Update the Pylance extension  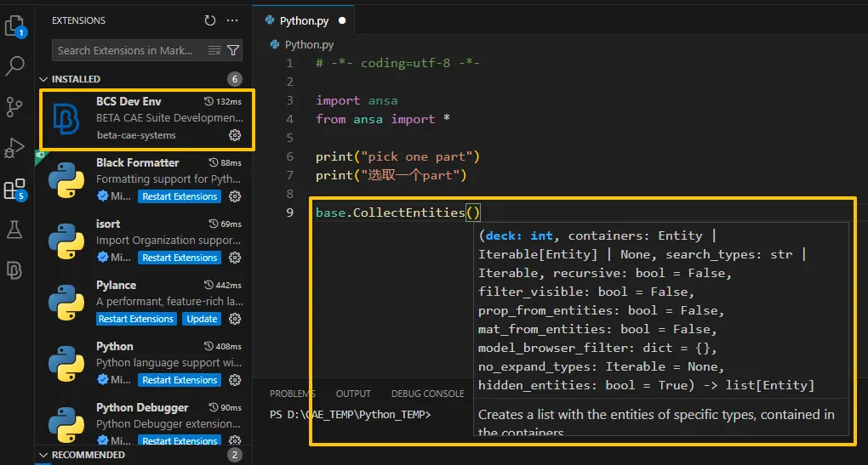coord(202,319)
